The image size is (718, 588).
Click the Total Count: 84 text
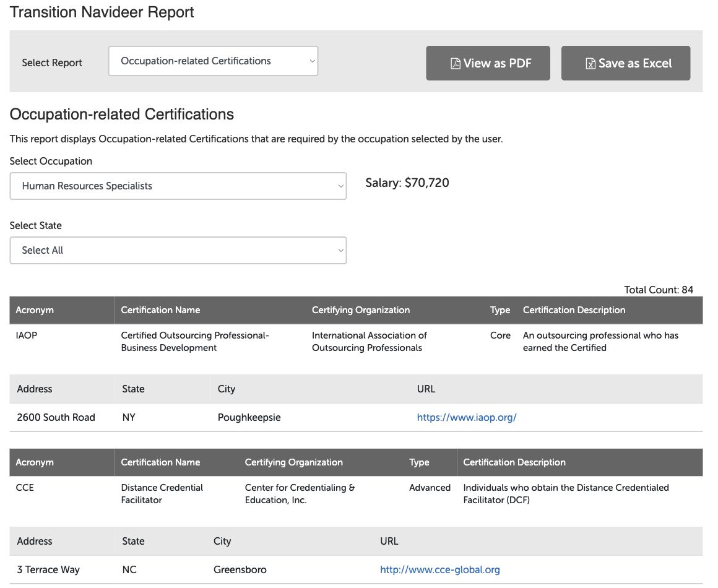point(659,290)
